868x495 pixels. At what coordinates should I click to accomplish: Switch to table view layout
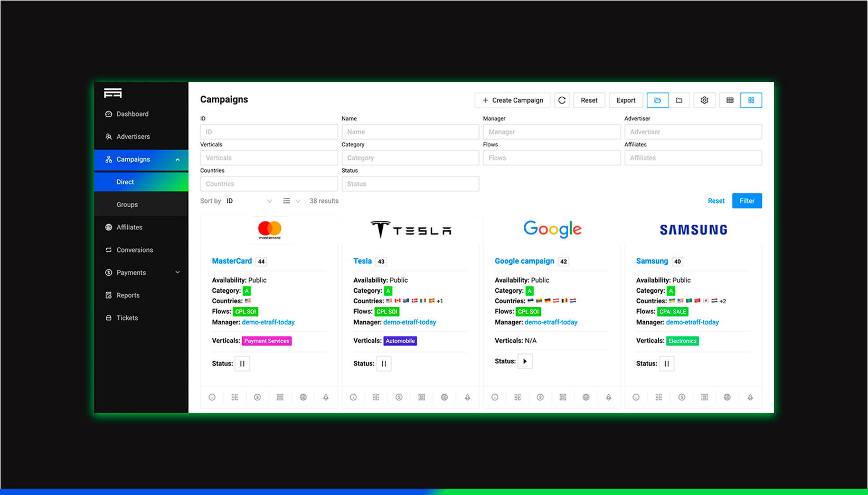coord(730,100)
